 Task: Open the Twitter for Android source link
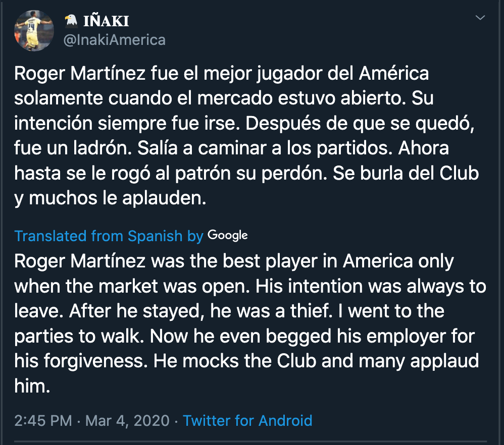[x=247, y=420]
